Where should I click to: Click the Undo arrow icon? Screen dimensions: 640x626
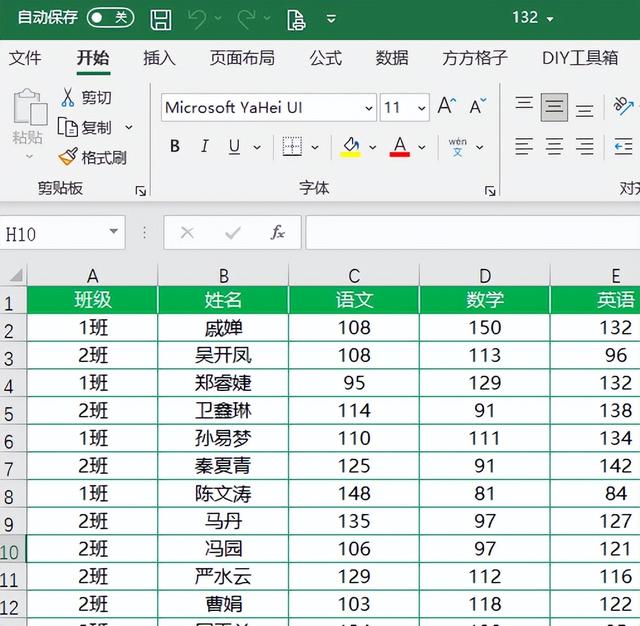pos(198,19)
